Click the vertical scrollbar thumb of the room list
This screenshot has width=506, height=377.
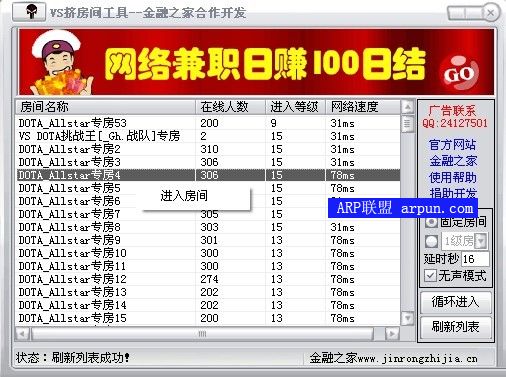[407, 124]
